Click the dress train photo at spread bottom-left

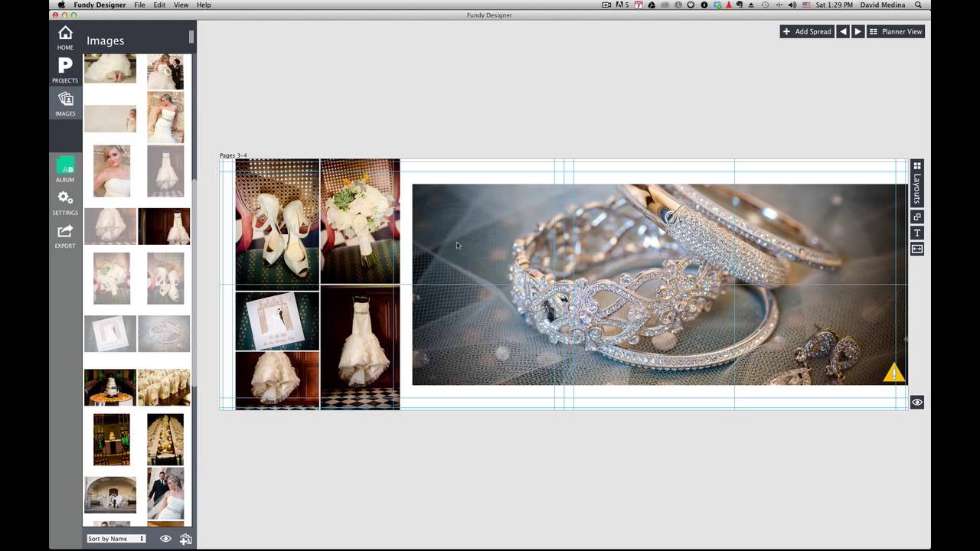277,380
